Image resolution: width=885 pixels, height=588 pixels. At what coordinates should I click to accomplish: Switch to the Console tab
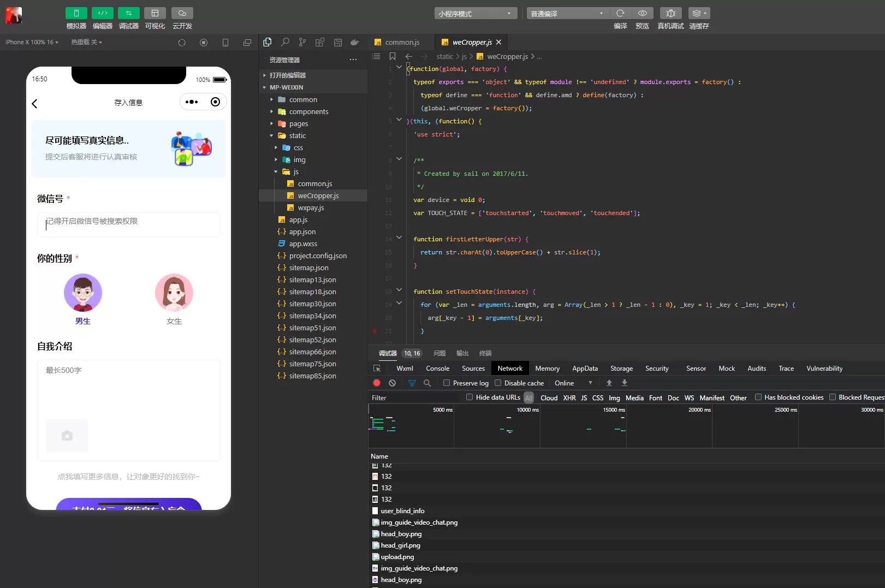point(437,369)
